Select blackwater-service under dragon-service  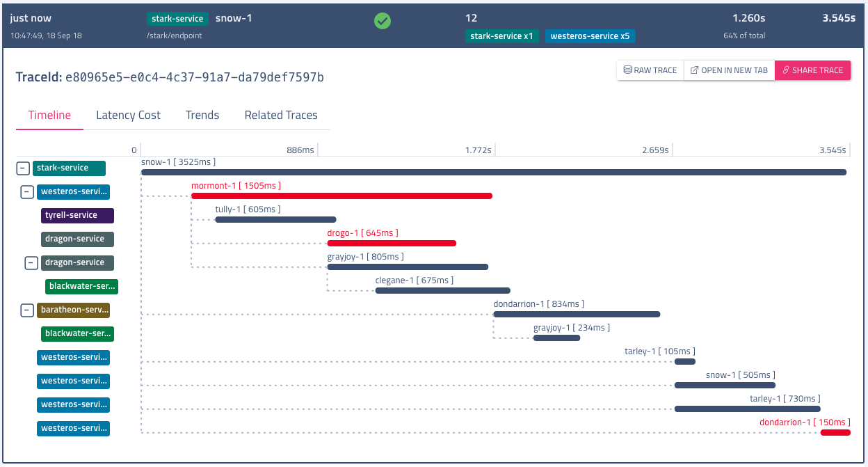[81, 286]
